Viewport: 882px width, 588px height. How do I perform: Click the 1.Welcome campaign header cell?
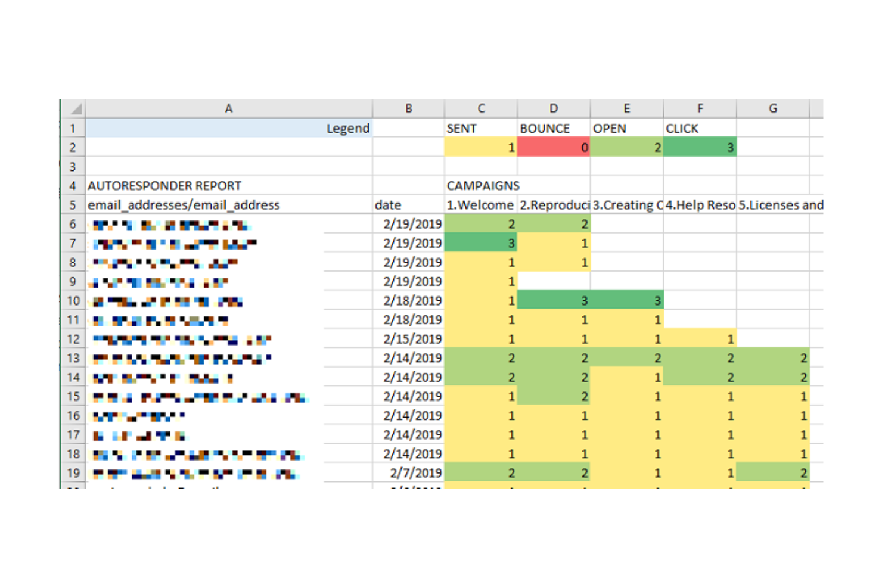coord(480,205)
